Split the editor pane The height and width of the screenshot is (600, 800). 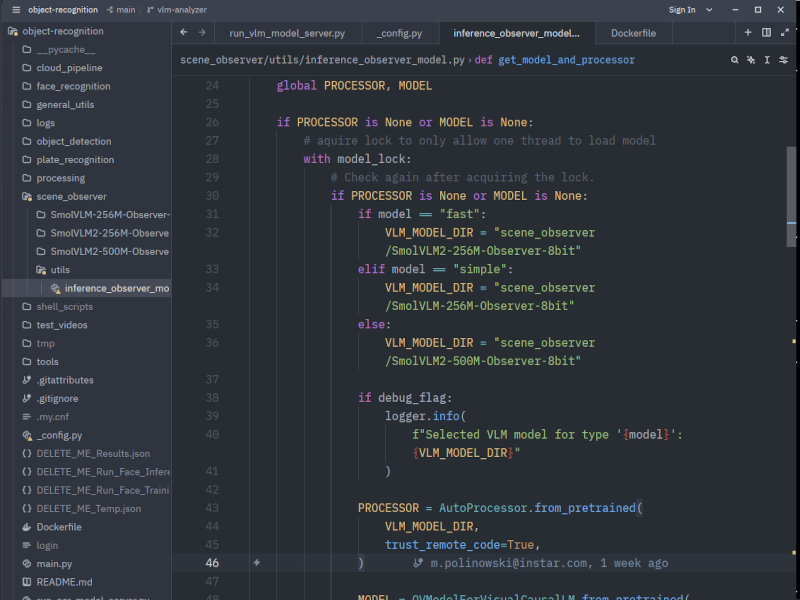pos(766,33)
